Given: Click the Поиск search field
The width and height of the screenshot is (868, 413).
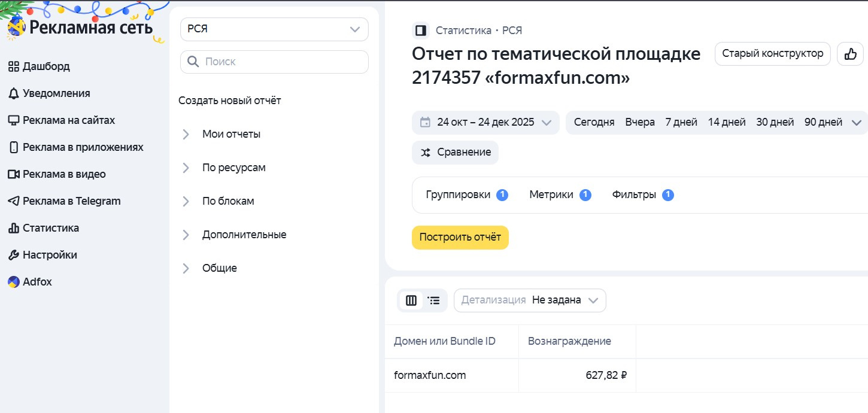Looking at the screenshot, I should coord(274,62).
